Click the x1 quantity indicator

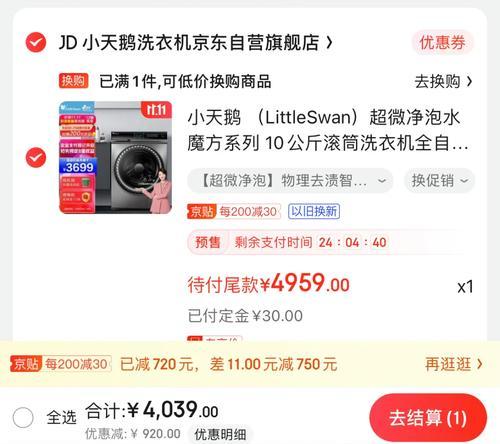click(465, 286)
